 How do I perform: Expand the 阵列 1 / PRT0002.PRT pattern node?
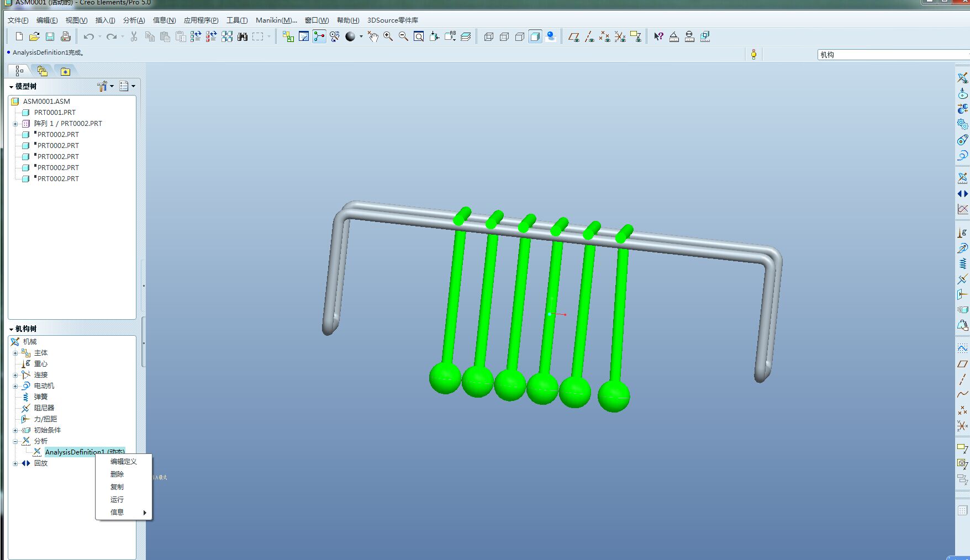pos(15,124)
